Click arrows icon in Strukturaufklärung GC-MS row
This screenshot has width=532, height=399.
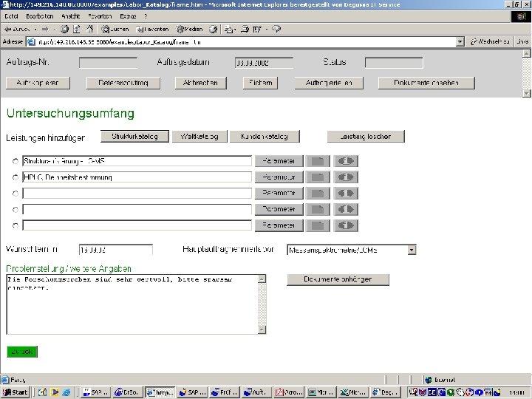[346, 161]
